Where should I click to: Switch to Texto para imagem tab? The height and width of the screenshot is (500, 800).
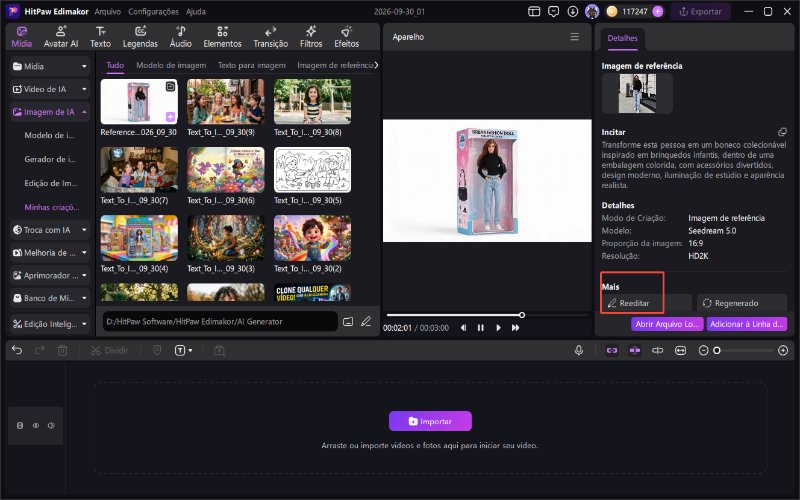[252, 65]
